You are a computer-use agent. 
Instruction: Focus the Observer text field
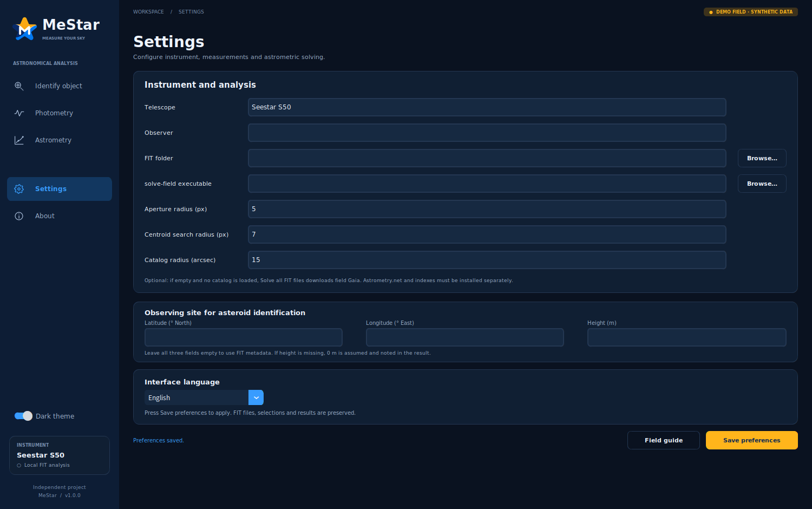click(487, 133)
